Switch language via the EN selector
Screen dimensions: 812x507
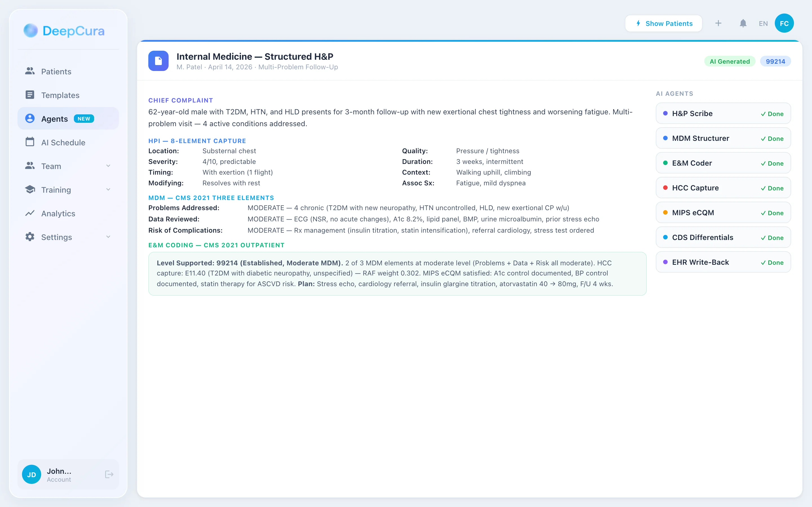763,23
